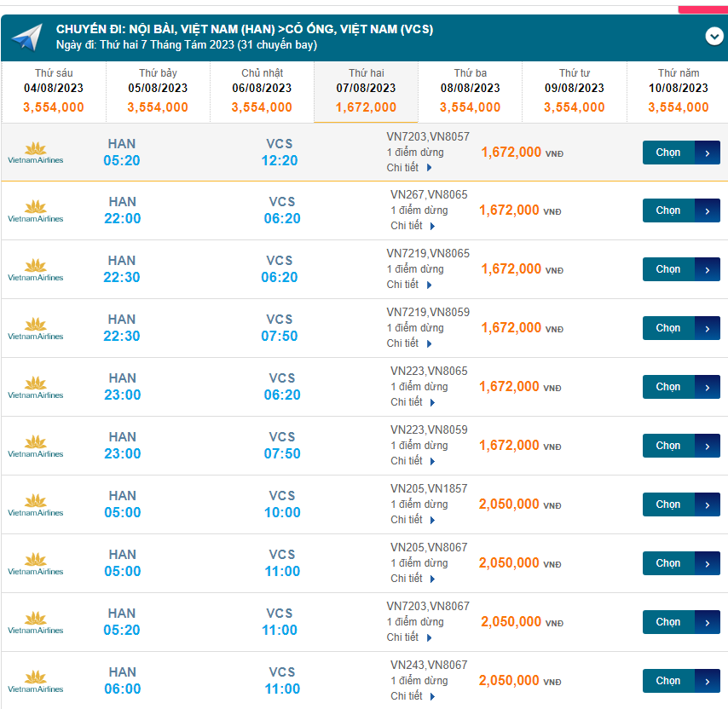
Task: Click the airplane icon in the header
Action: coord(26,37)
